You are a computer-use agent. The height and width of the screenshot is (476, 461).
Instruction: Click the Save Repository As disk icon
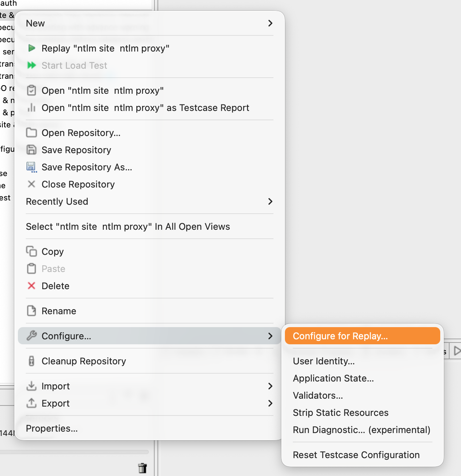[x=31, y=167]
